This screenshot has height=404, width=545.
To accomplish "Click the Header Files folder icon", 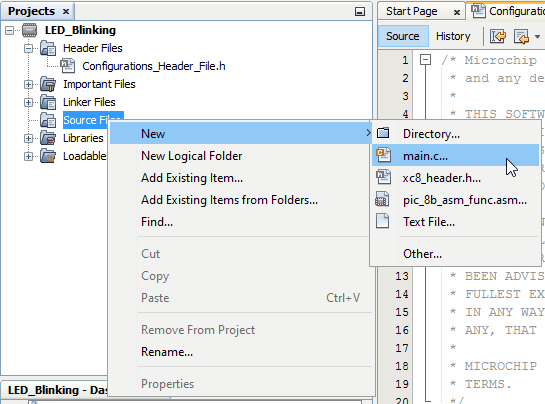I will tap(48, 48).
